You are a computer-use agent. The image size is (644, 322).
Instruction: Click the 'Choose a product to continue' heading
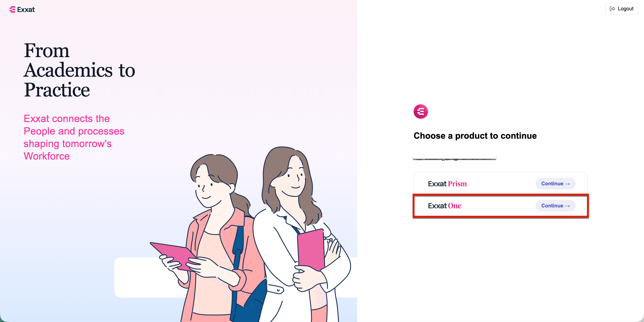click(x=475, y=136)
